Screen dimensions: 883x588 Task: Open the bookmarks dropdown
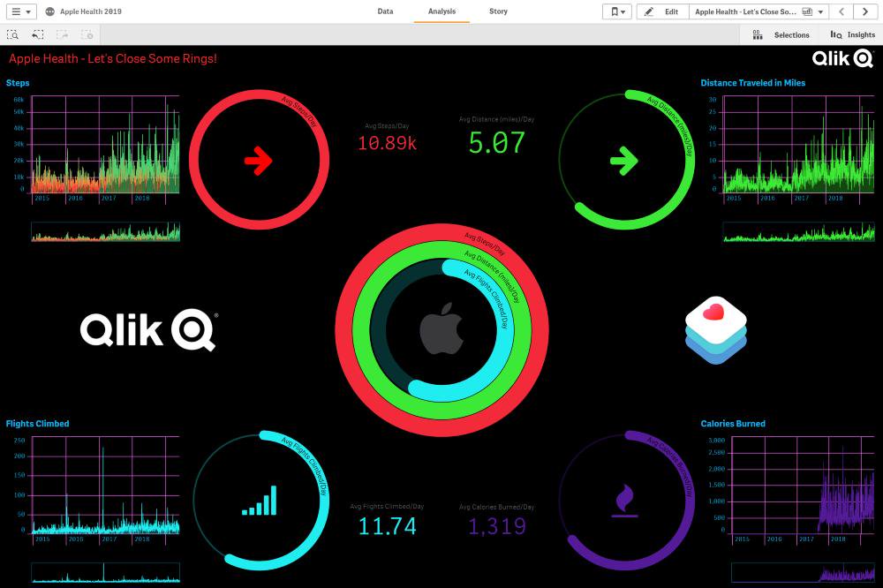coord(617,11)
